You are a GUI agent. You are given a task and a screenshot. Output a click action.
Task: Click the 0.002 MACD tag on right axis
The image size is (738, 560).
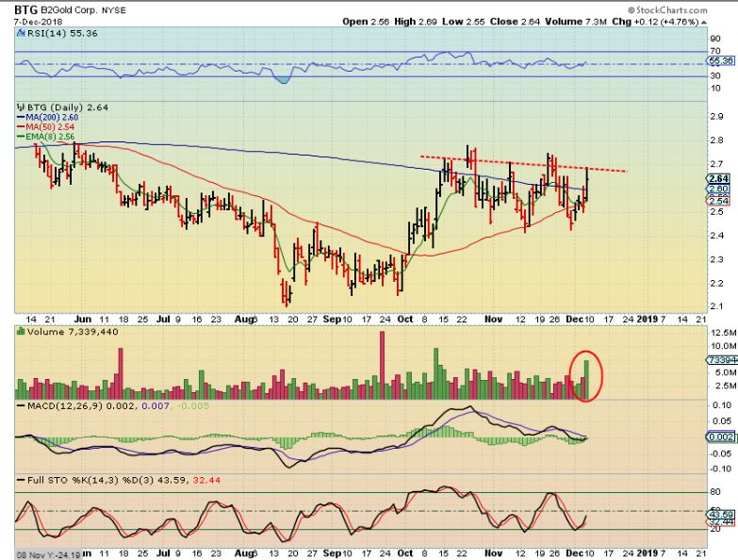pyautogui.click(x=720, y=437)
